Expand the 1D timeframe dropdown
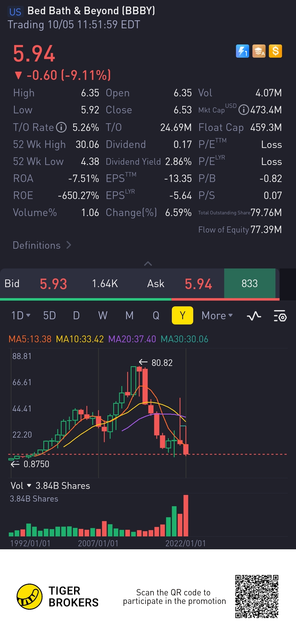296x644 pixels. tap(21, 315)
